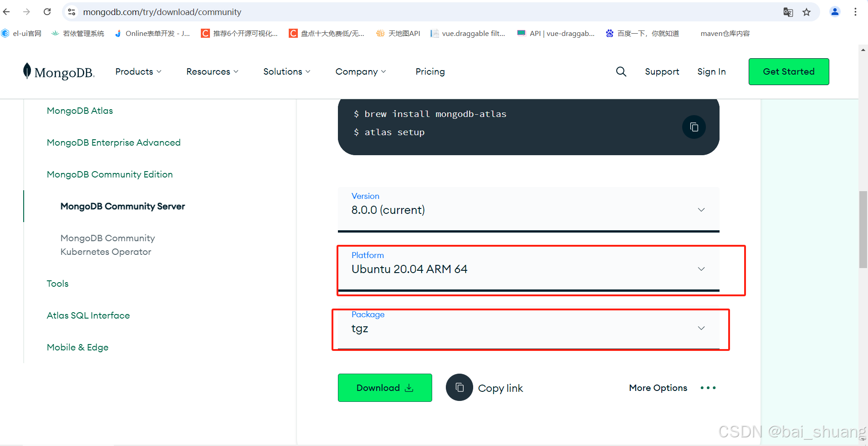Reload the page with the refresh icon
Image resolution: width=868 pixels, height=446 pixels.
47,12
